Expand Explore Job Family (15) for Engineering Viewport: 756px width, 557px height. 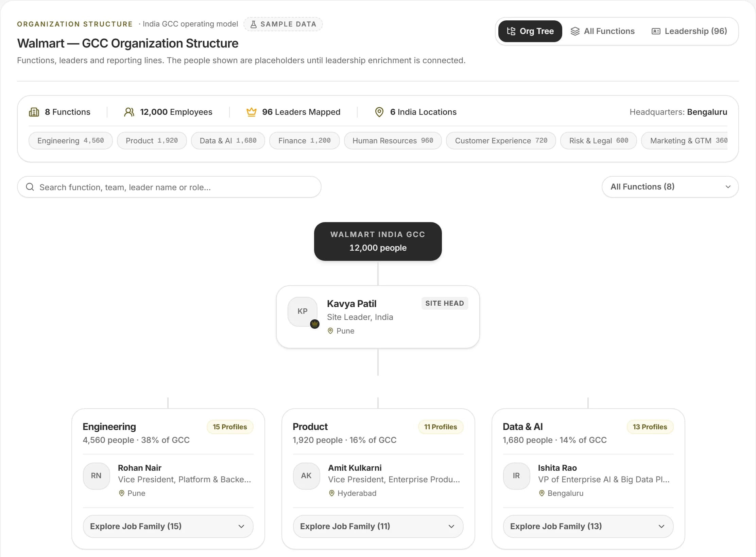click(168, 526)
